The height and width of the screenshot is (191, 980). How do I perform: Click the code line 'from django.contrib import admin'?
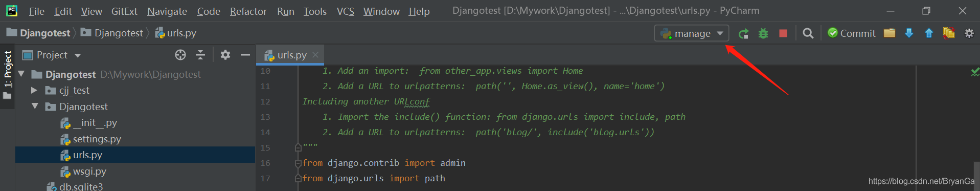pos(384,163)
